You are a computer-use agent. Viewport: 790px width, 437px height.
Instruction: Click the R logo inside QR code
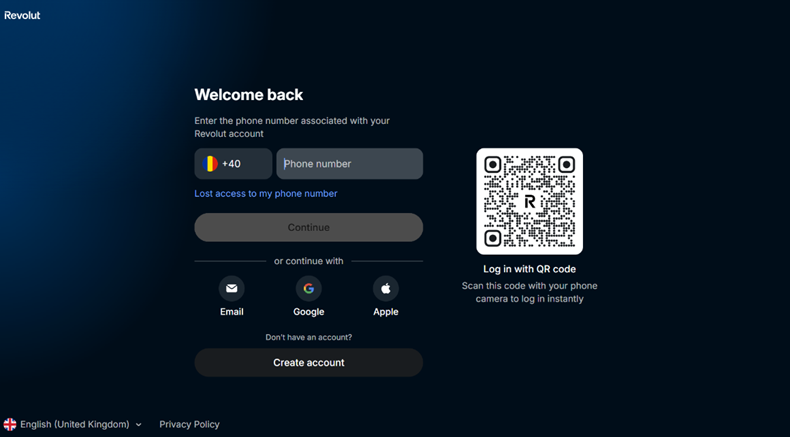pos(530,202)
